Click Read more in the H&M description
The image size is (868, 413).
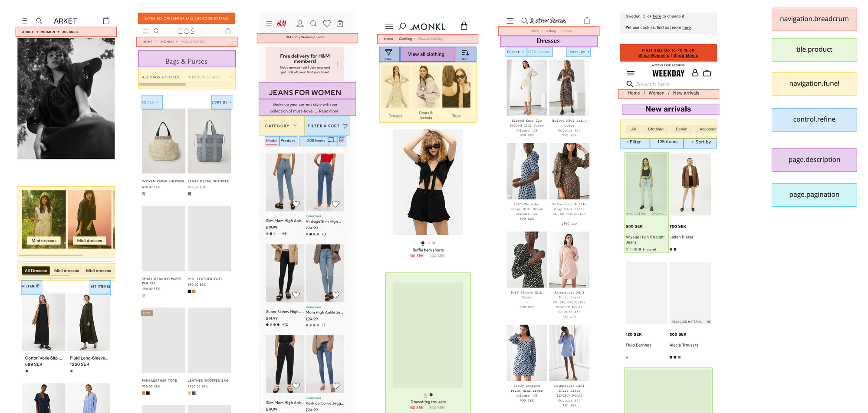(329, 111)
